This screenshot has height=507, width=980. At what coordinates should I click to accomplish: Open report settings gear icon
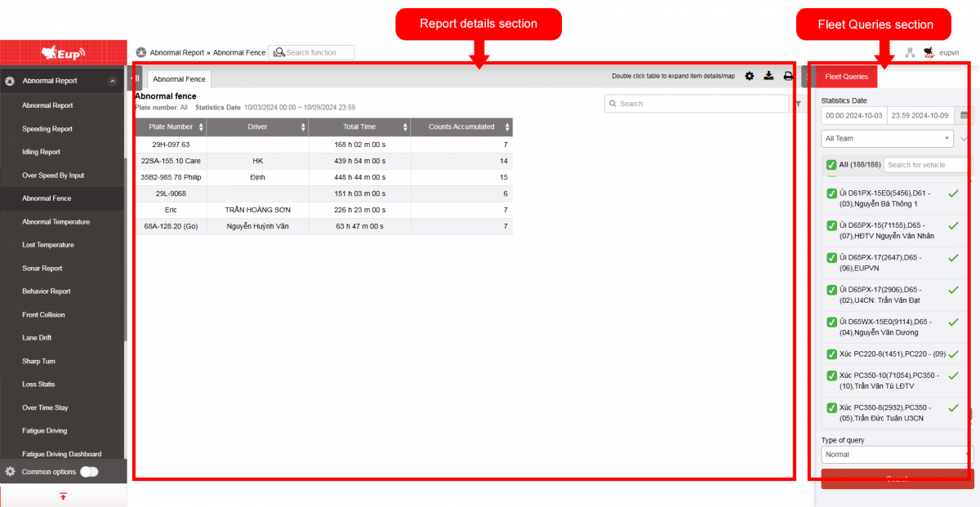point(749,76)
